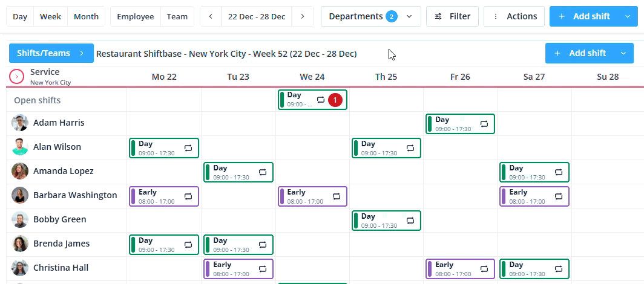This screenshot has width=644, height=284.
Task: Click repeat icon on Amanda Lopez Saturday shift
Action: pos(559,172)
